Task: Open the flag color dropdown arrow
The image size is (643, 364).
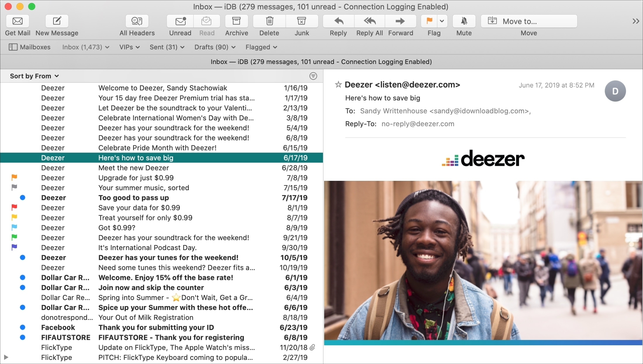Action: 442,21
